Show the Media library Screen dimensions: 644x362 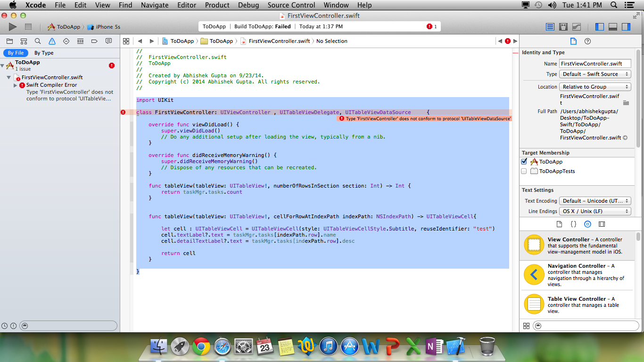[x=602, y=224]
